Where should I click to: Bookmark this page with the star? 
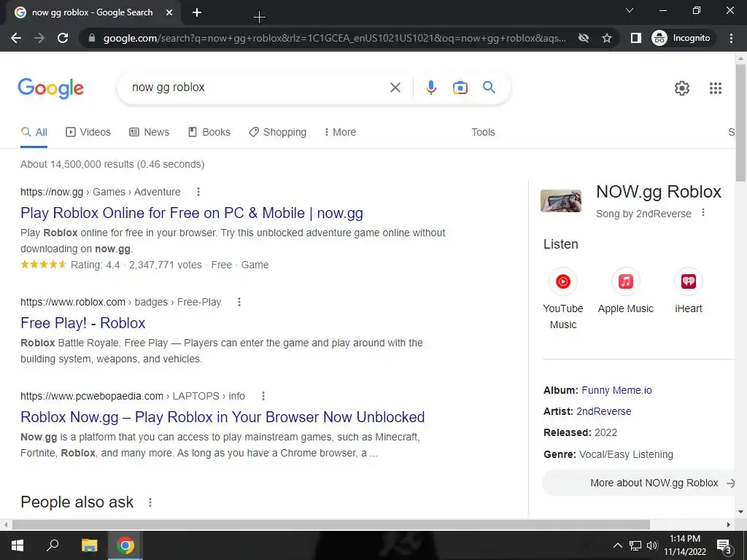pyautogui.click(x=606, y=38)
